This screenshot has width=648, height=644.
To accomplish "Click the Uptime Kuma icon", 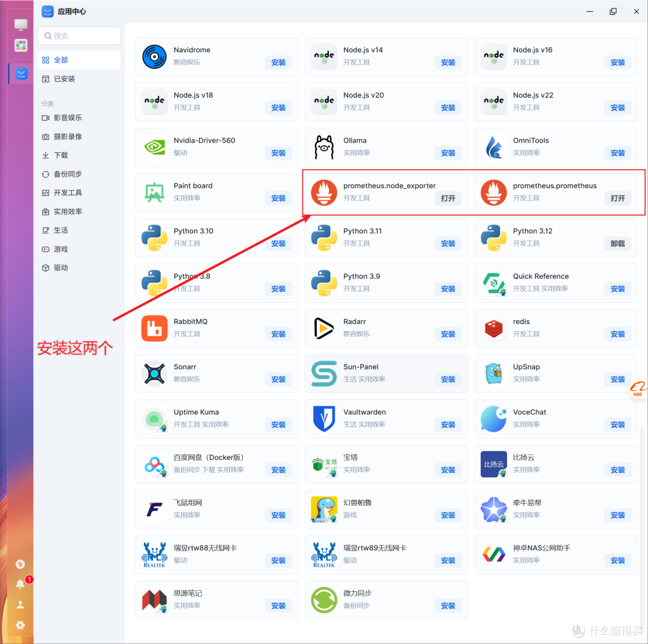I will (x=154, y=419).
